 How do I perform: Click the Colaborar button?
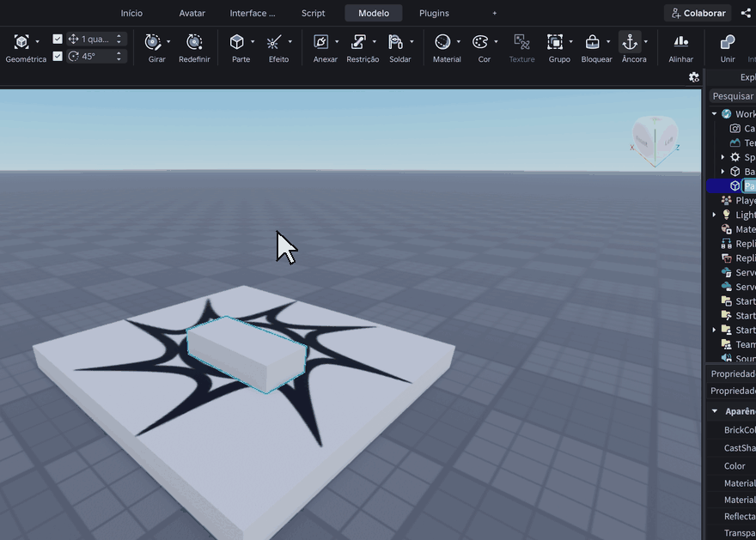coord(698,13)
